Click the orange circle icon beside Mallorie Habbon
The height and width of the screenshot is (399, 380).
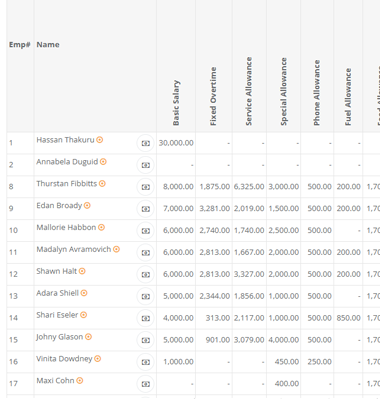pyautogui.click(x=101, y=227)
